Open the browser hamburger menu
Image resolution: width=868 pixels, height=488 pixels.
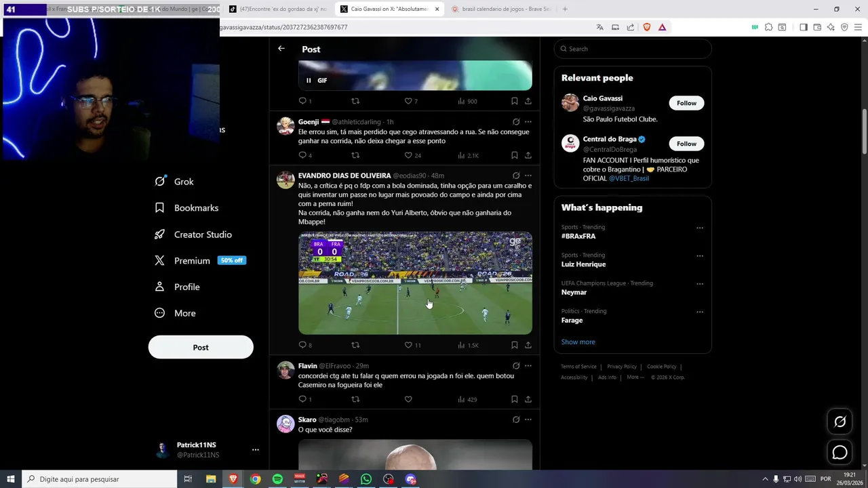click(858, 27)
